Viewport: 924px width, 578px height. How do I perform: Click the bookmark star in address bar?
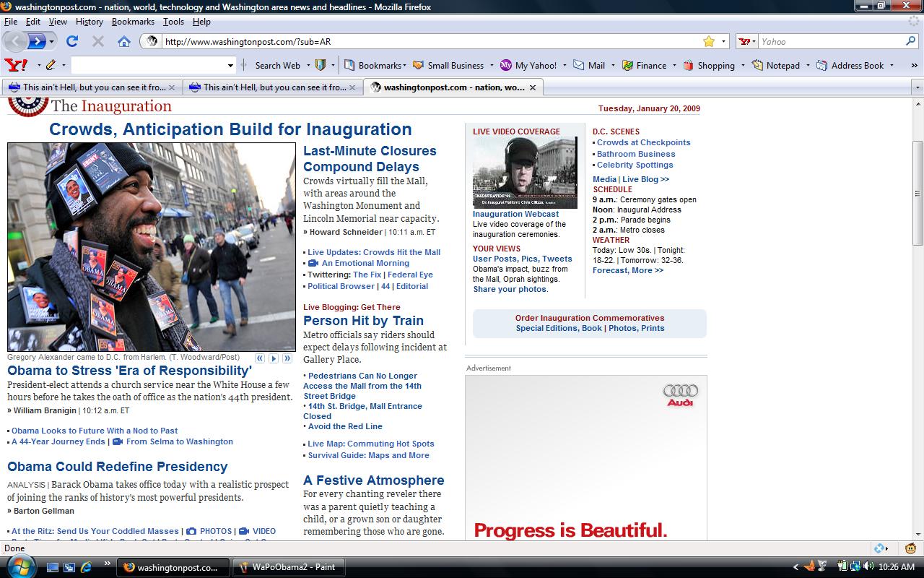[709, 41]
